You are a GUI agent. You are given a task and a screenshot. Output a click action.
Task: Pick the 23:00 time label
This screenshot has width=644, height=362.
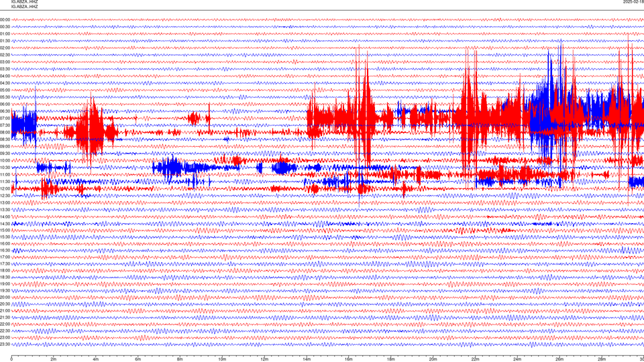(x=5, y=337)
